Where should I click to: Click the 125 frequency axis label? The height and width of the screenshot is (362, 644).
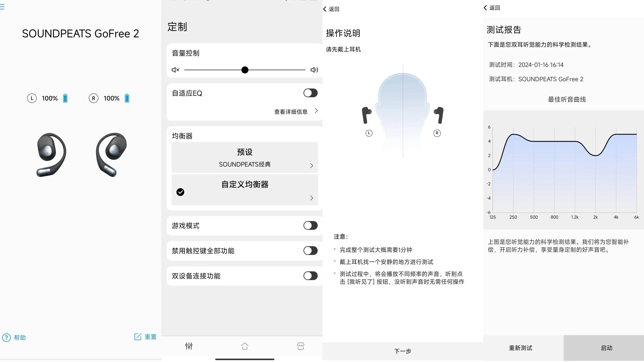pos(492,217)
